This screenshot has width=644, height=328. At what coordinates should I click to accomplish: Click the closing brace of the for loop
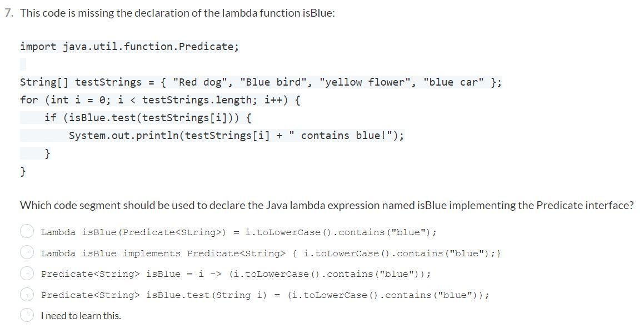[48, 153]
